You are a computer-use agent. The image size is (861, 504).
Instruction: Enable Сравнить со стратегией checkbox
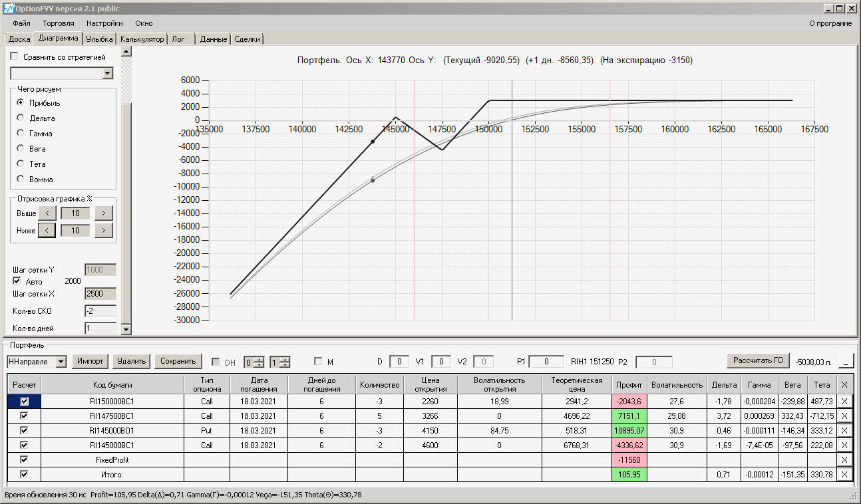(x=15, y=57)
